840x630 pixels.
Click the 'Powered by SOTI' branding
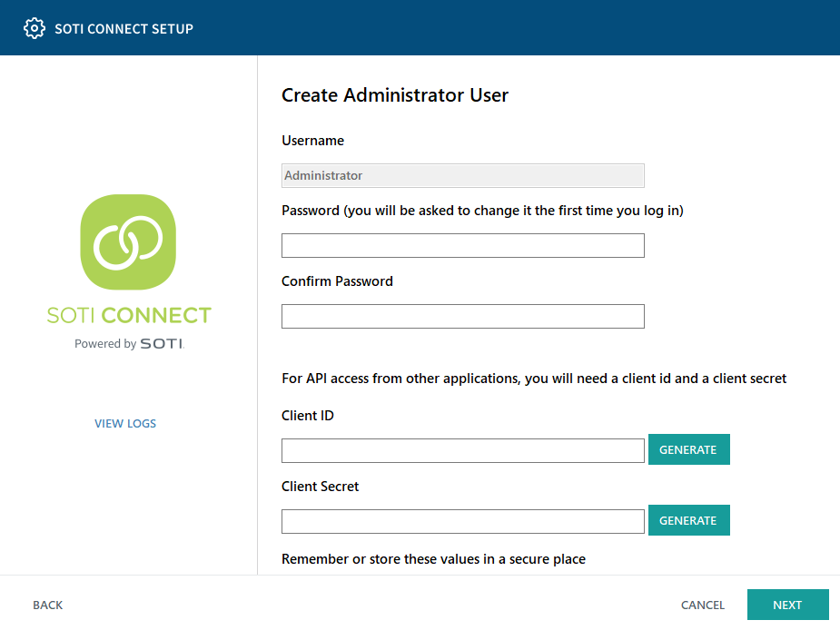128,344
